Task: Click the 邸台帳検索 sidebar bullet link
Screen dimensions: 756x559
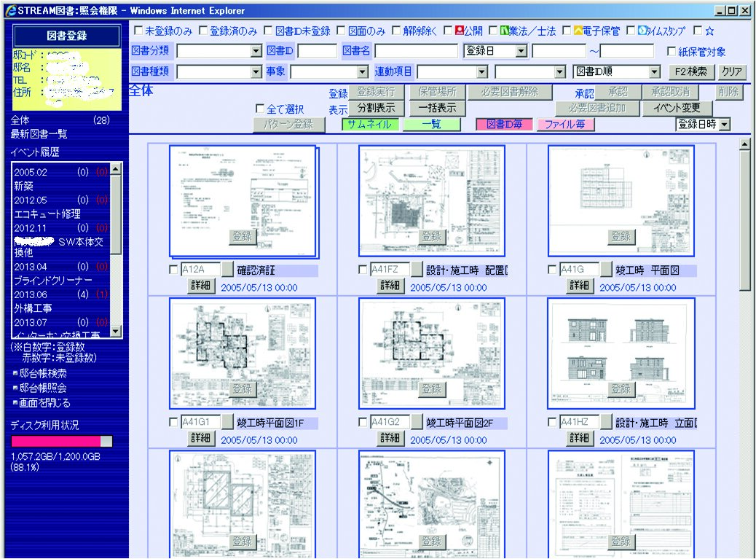Action: click(39, 373)
